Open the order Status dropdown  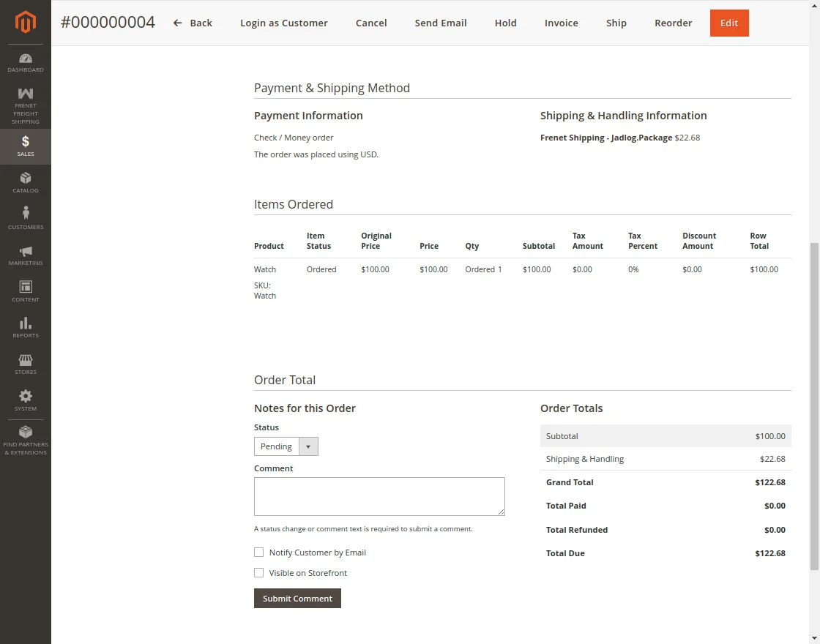tap(308, 446)
